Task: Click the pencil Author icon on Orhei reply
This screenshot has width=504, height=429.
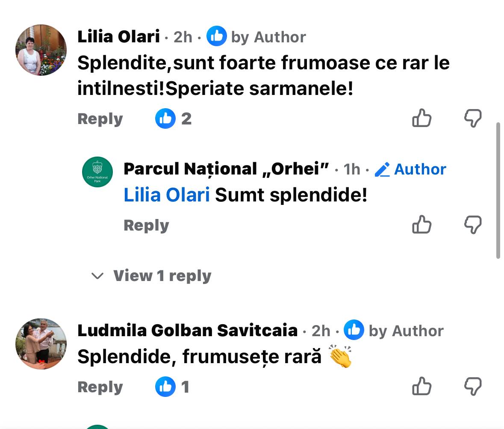Action: point(382,169)
